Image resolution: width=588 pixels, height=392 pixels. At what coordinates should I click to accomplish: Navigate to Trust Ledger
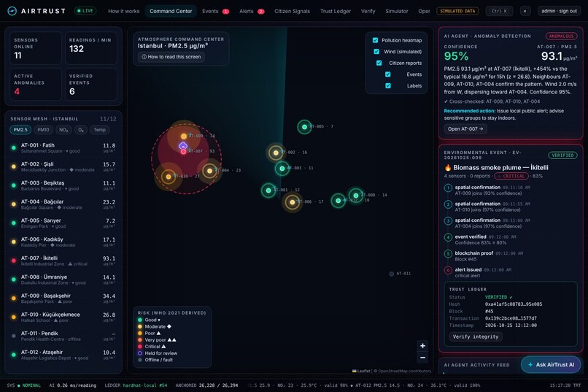coord(336,11)
